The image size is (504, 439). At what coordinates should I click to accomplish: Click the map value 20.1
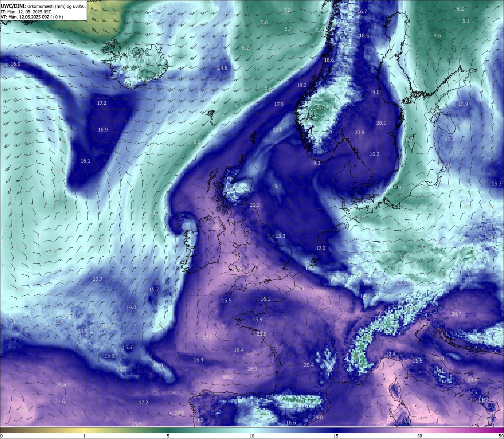click(381, 123)
